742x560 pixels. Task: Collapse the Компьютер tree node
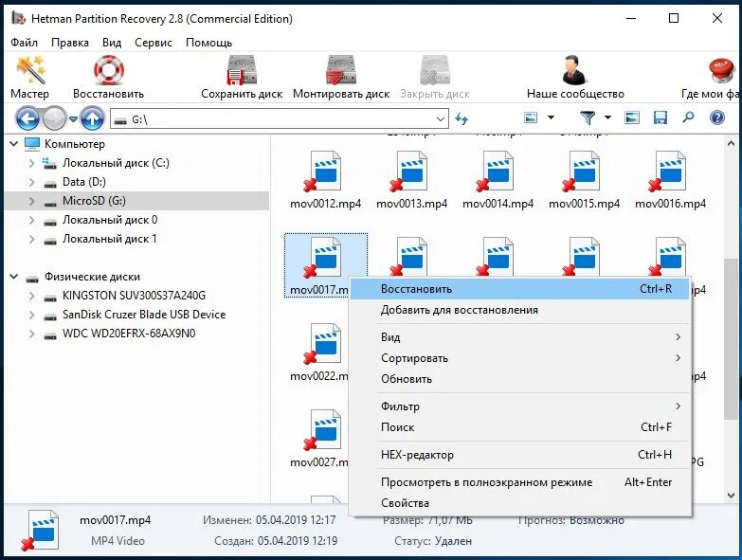(14, 144)
